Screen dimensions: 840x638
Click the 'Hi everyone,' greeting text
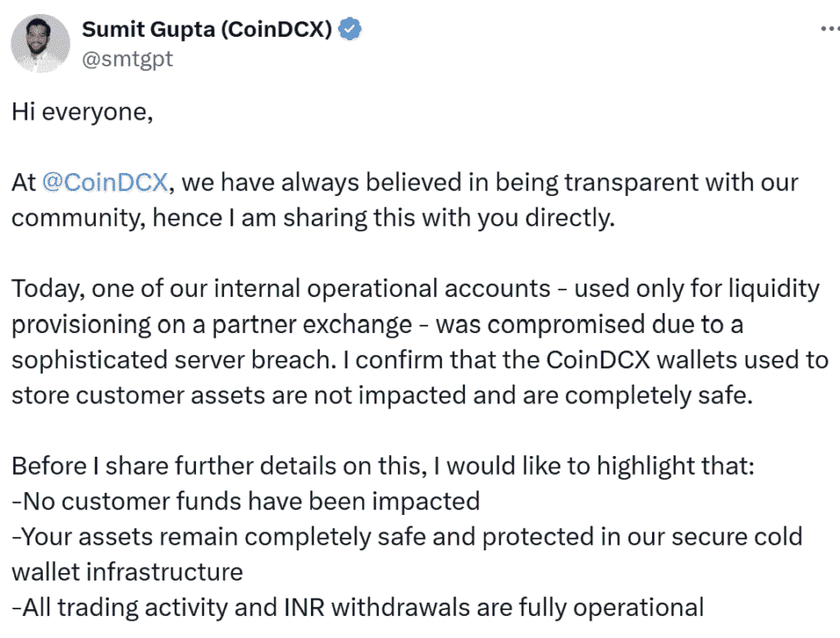click(x=83, y=112)
